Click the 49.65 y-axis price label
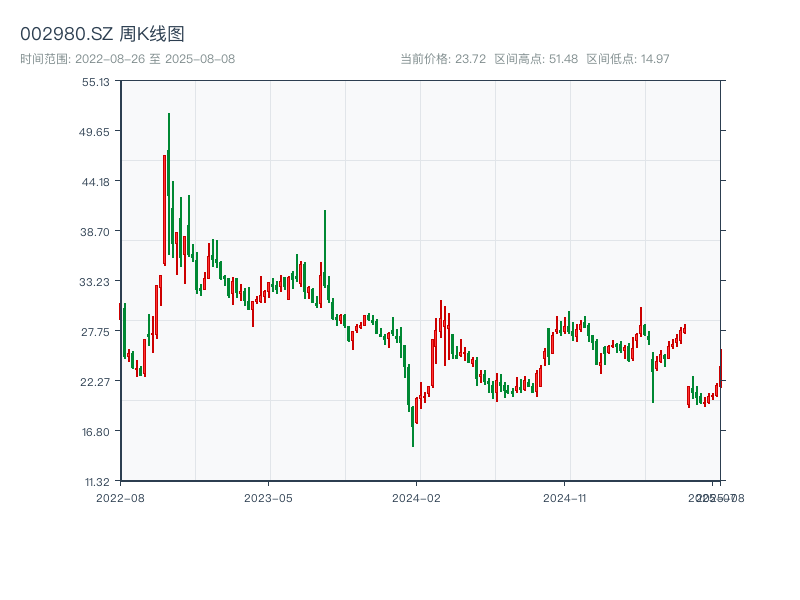The image size is (800, 600). 96,132
